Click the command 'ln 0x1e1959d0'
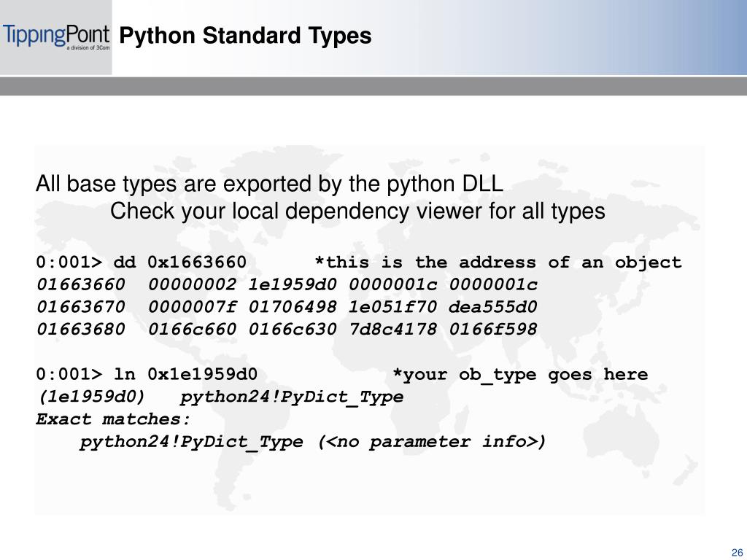This screenshot has height=560, width=747. coord(186,374)
